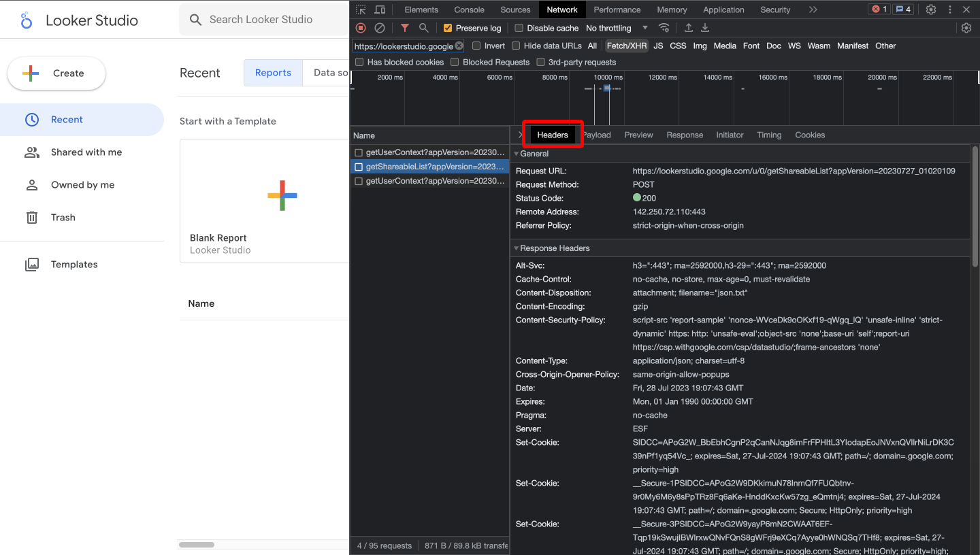Open Shared with me in sidebar
Image resolution: width=980 pixels, height=555 pixels.
86,152
